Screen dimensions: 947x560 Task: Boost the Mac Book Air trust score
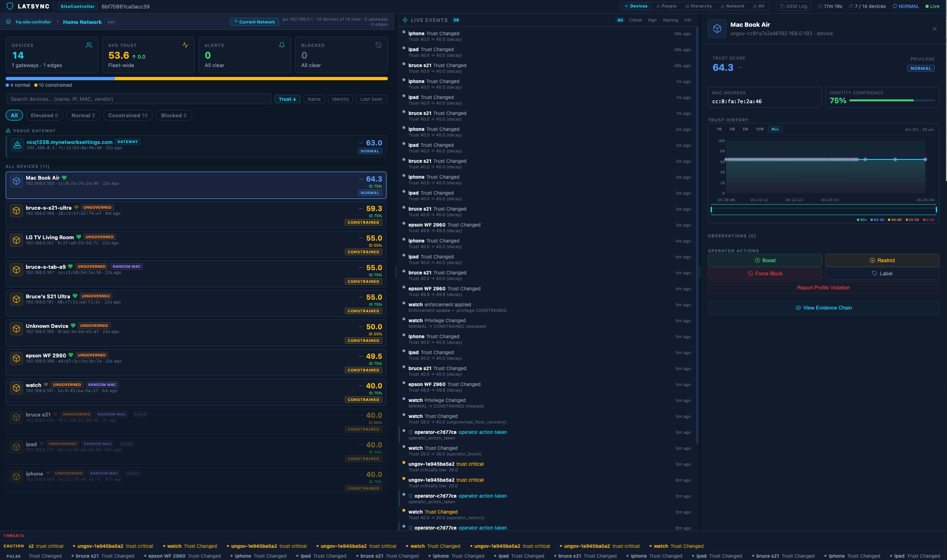765,260
